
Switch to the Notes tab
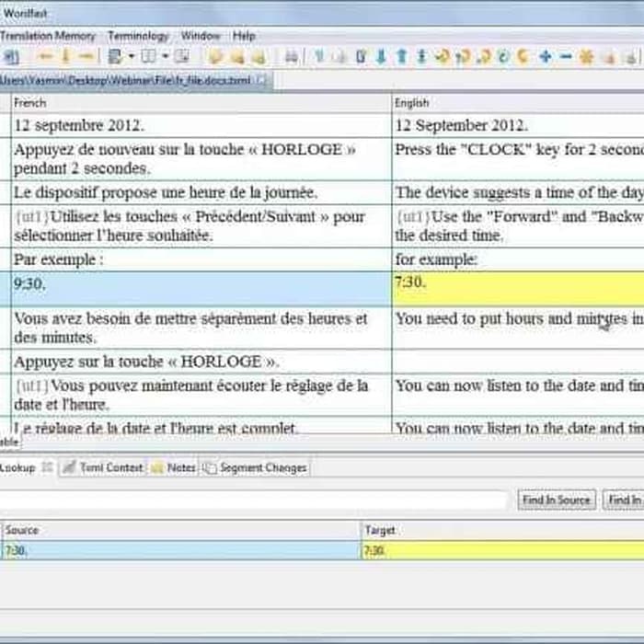(180, 467)
